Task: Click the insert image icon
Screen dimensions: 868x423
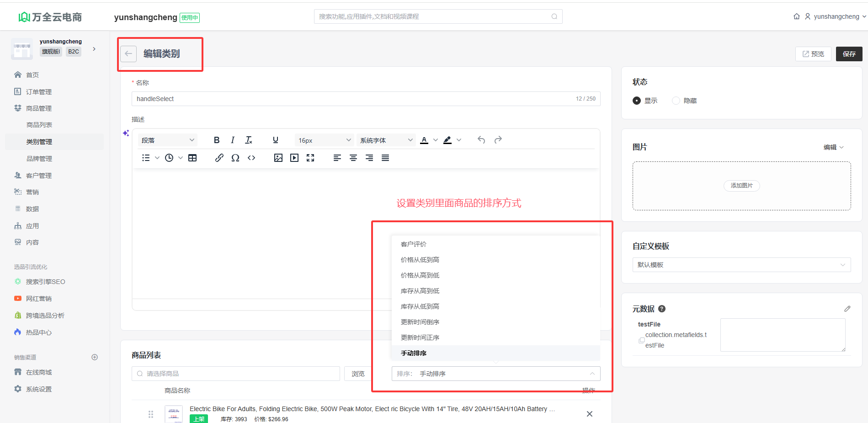Action: 278,158
